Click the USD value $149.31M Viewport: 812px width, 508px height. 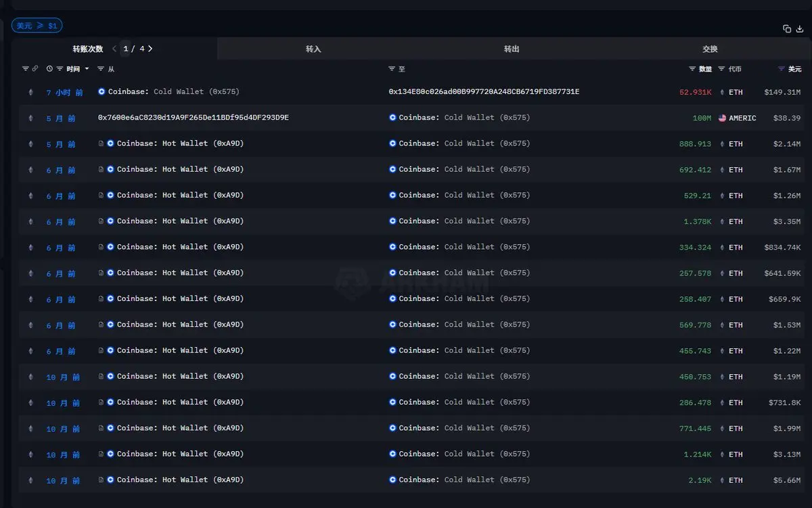(783, 92)
